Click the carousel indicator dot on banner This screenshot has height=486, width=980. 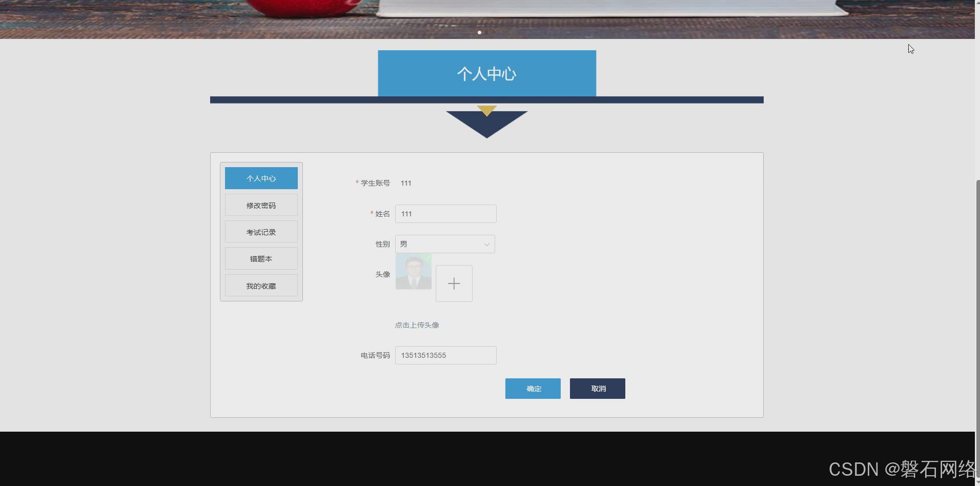479,32
